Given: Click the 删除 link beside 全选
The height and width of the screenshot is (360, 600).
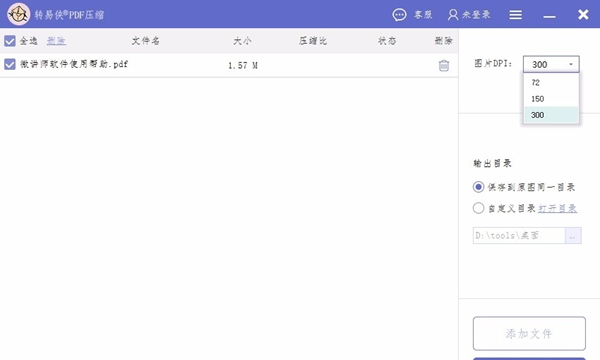Looking at the screenshot, I should (56, 41).
